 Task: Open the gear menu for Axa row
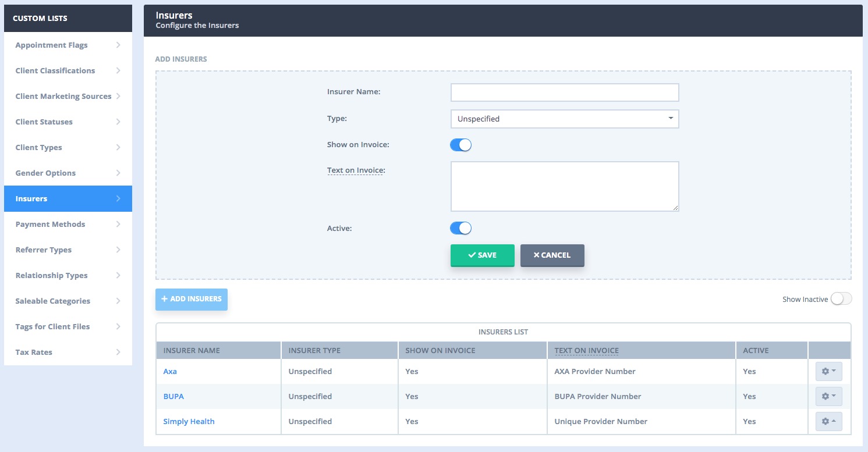[x=828, y=371]
